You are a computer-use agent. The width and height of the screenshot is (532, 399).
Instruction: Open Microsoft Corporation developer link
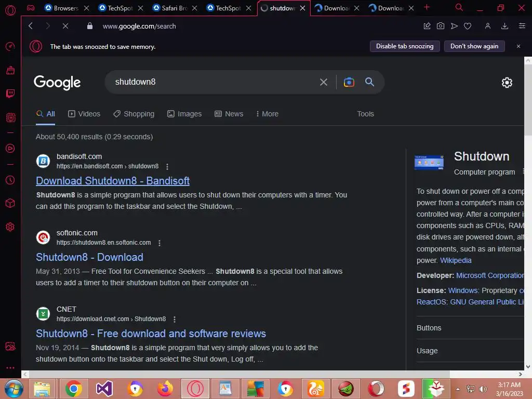point(490,275)
